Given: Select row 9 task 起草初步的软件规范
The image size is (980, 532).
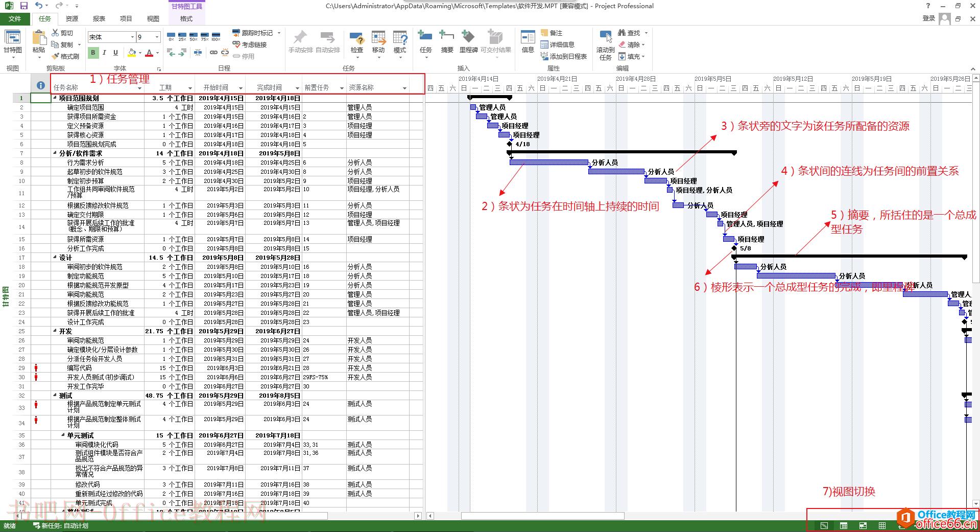Looking at the screenshot, I should [x=94, y=172].
